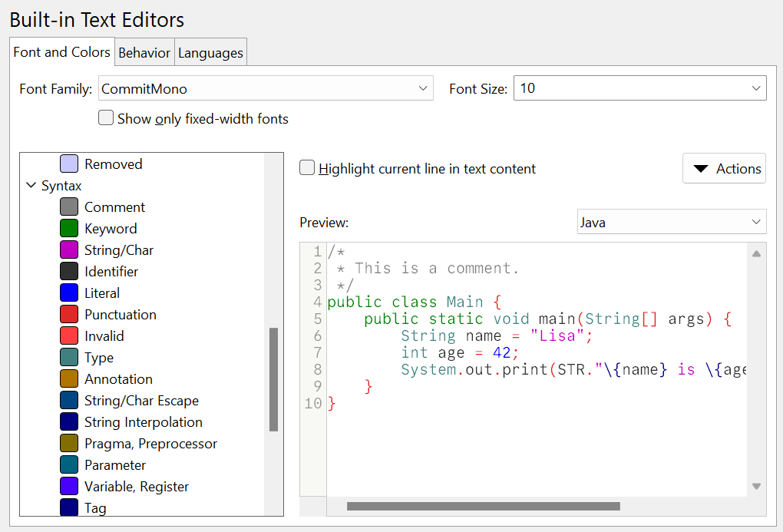783x532 pixels.
Task: Open the Actions menu
Action: [x=724, y=167]
